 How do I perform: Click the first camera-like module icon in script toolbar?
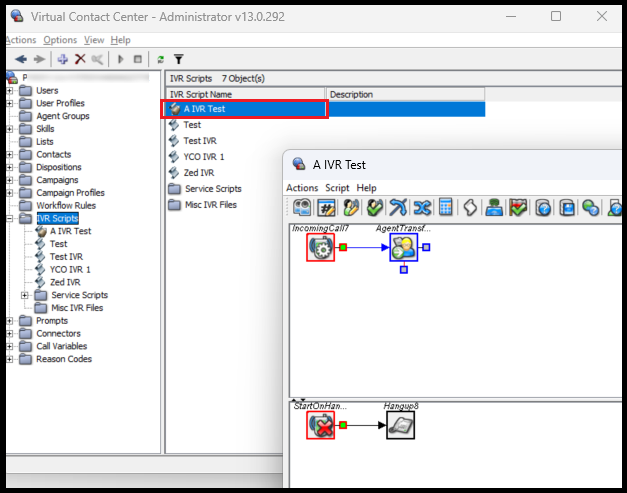pyautogui.click(x=302, y=208)
